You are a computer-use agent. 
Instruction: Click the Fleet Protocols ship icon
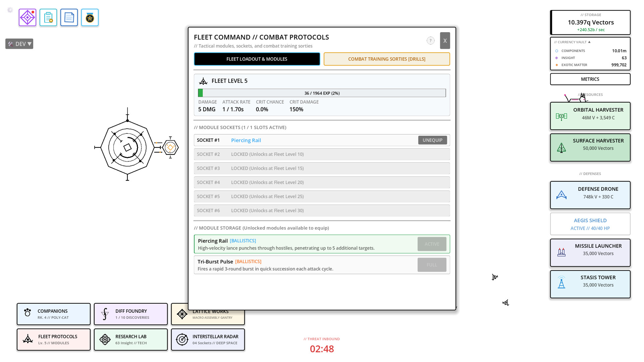(28, 339)
